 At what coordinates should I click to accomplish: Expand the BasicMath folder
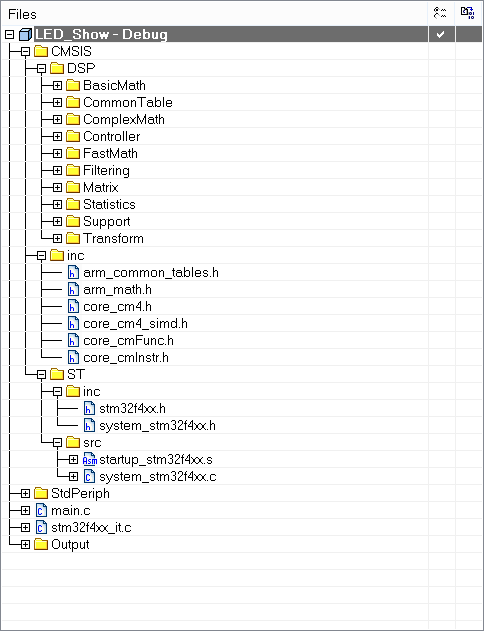58,85
